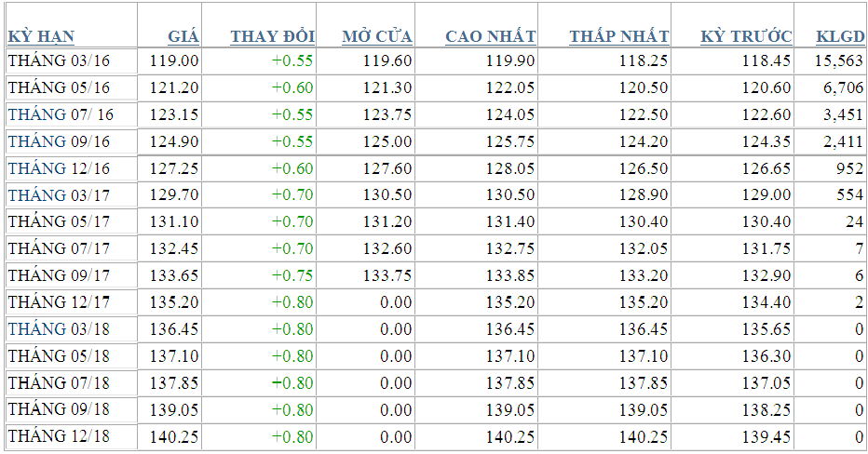Click the THAY ĐỔI column header
This screenshot has width=868, height=454.
(272, 37)
